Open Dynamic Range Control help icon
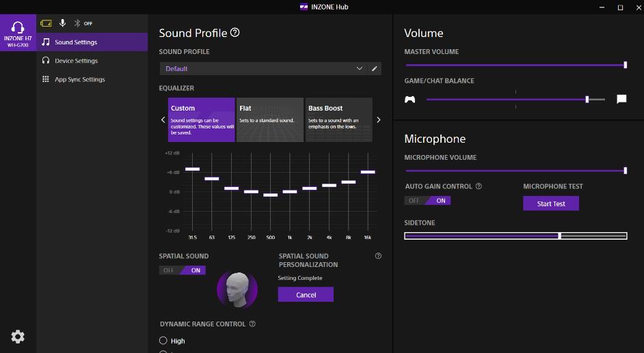The width and height of the screenshot is (644, 353). pos(252,324)
